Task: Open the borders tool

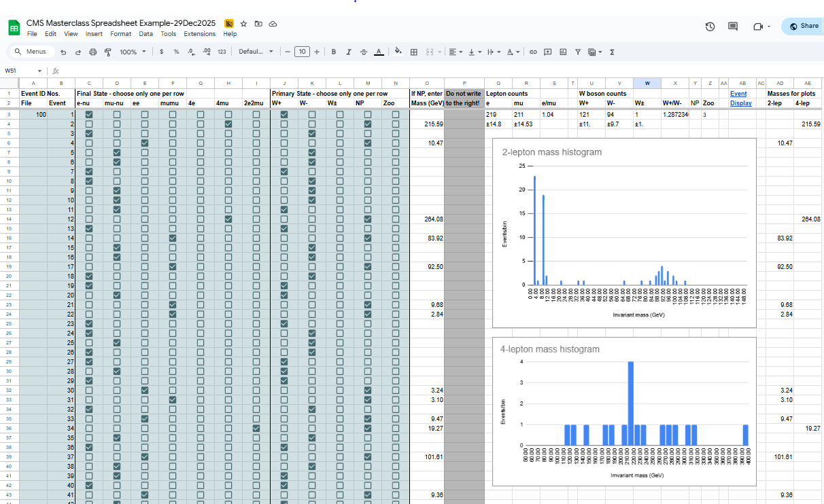Action: (x=414, y=52)
